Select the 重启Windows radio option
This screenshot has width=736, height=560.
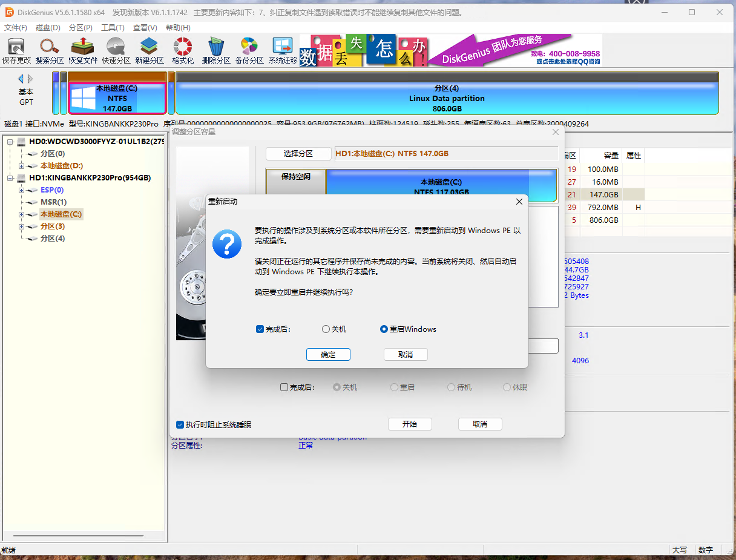point(384,329)
